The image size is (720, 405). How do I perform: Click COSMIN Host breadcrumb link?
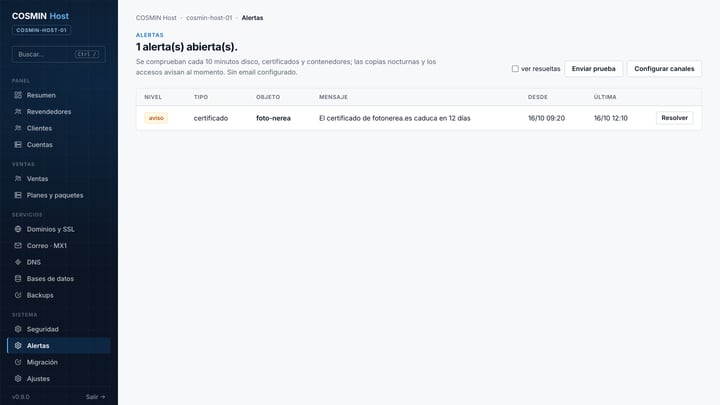(x=156, y=18)
